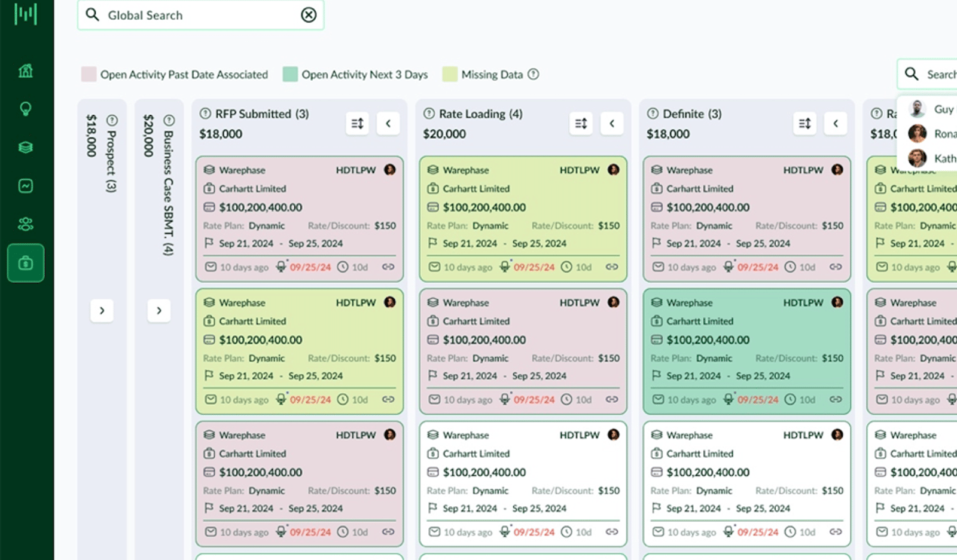Click the pink Open Activity Past Date swatch
The width and height of the screenshot is (957, 560).
tap(89, 74)
